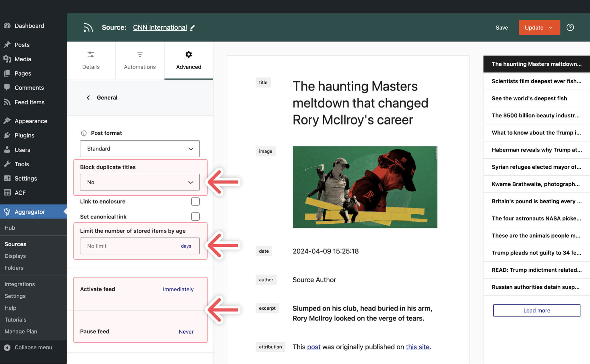The height and width of the screenshot is (364, 590).
Task: Select the Advanced tab
Action: pos(189,61)
